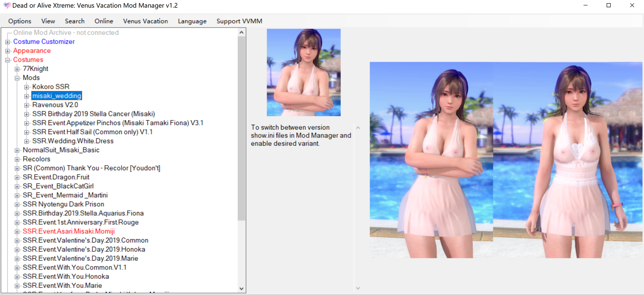Select the Recolors entry
Viewport: 644px width, 295px height.
point(37,159)
